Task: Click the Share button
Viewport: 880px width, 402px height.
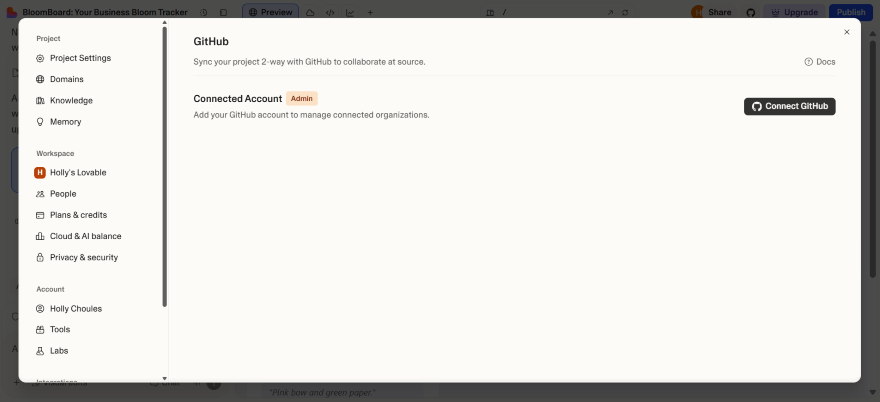Action: 719,12
